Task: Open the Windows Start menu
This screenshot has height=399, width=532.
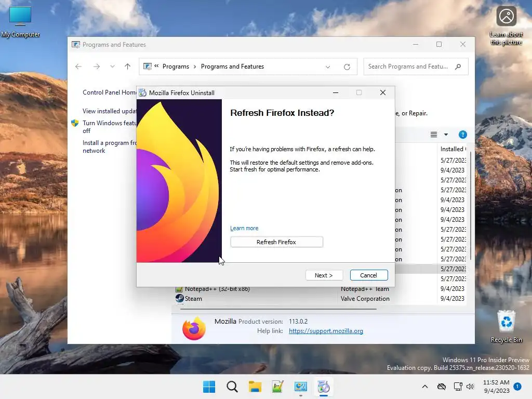Action: pyautogui.click(x=209, y=387)
